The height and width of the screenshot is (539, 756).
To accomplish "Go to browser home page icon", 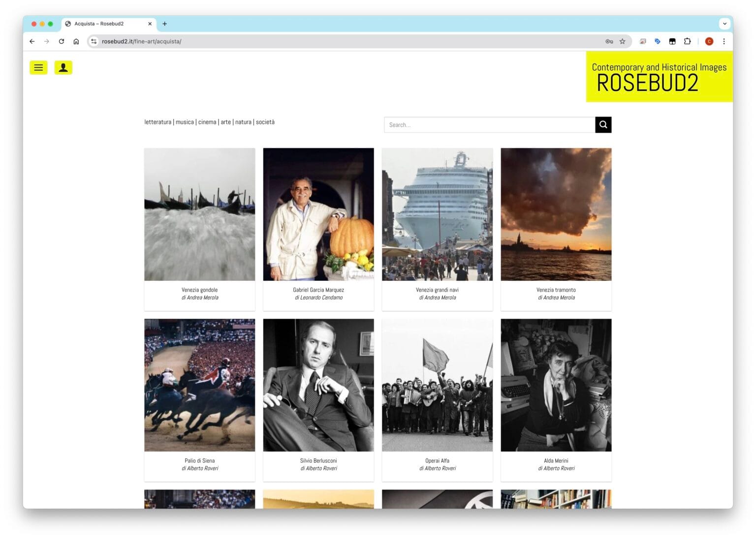I will (x=76, y=42).
